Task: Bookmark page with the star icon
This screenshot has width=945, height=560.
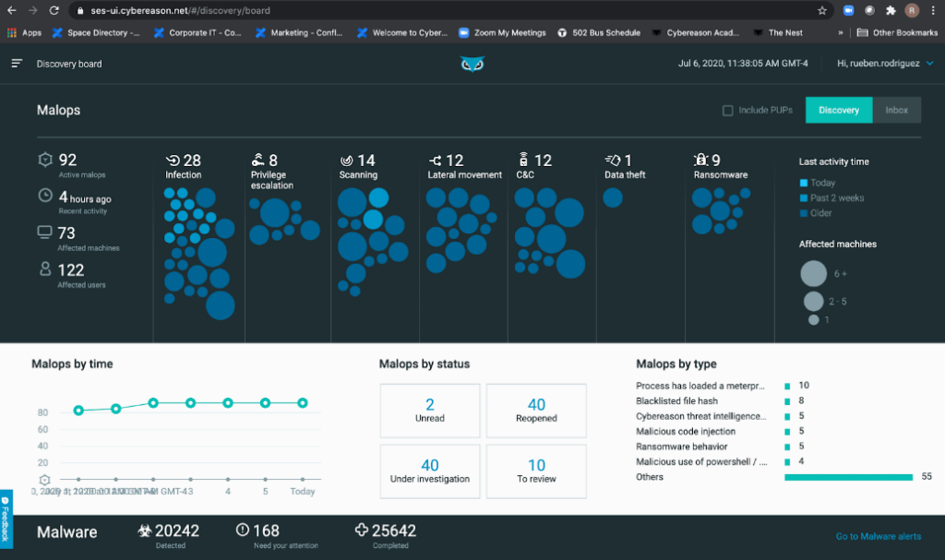Action: [822, 10]
